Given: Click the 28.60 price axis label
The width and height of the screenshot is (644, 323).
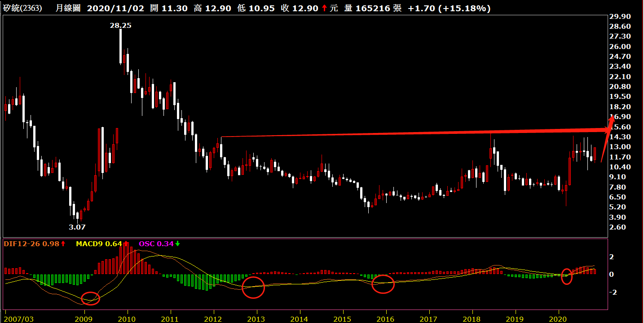Looking at the screenshot, I should click(621, 27).
